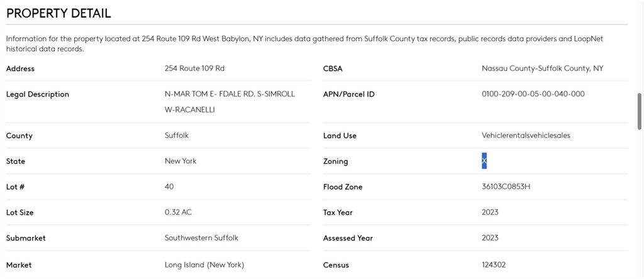Click the County value Suffolk
Image resolution: width=644 pixels, height=279 pixels.
tap(177, 135)
